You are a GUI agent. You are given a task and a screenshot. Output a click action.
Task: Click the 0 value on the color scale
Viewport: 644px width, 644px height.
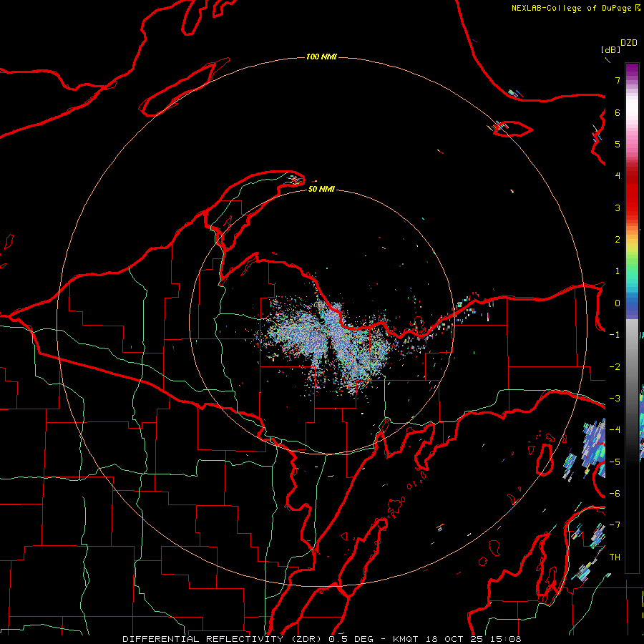click(618, 303)
